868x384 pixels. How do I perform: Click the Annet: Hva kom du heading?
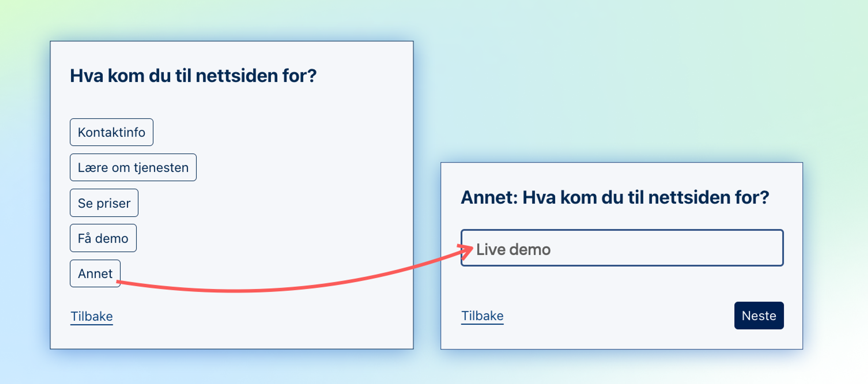click(x=615, y=197)
